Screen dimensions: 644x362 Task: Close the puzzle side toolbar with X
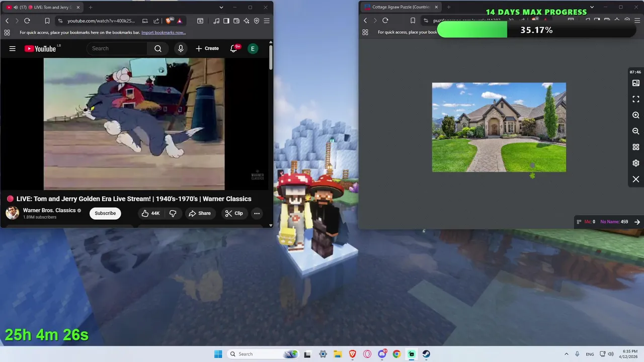(x=636, y=179)
